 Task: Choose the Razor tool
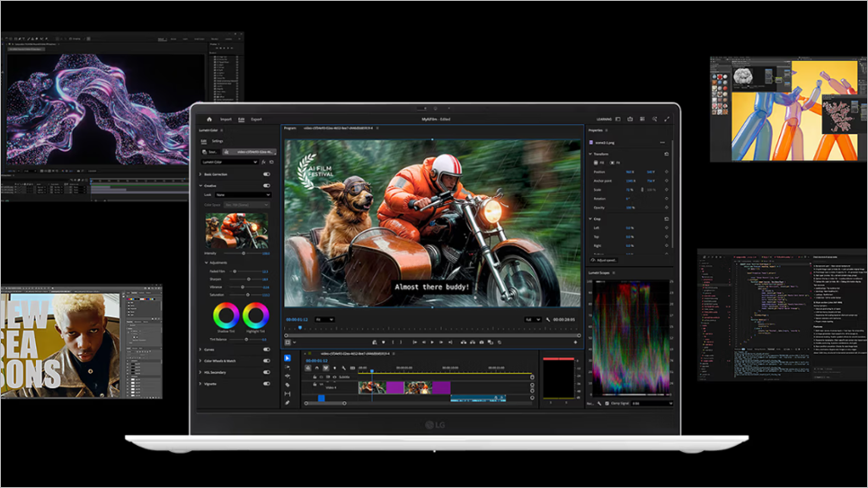[288, 385]
